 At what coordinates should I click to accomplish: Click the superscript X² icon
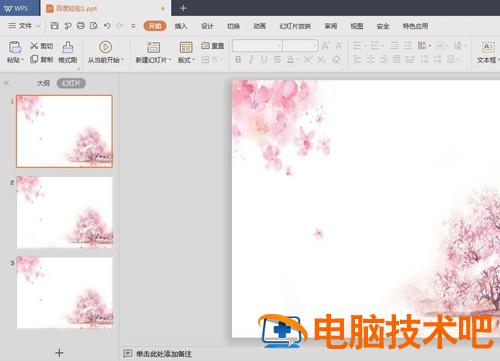308,59
